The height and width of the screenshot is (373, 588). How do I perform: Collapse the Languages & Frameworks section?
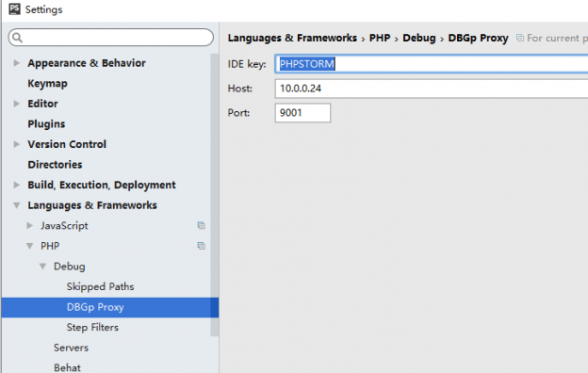(x=17, y=205)
